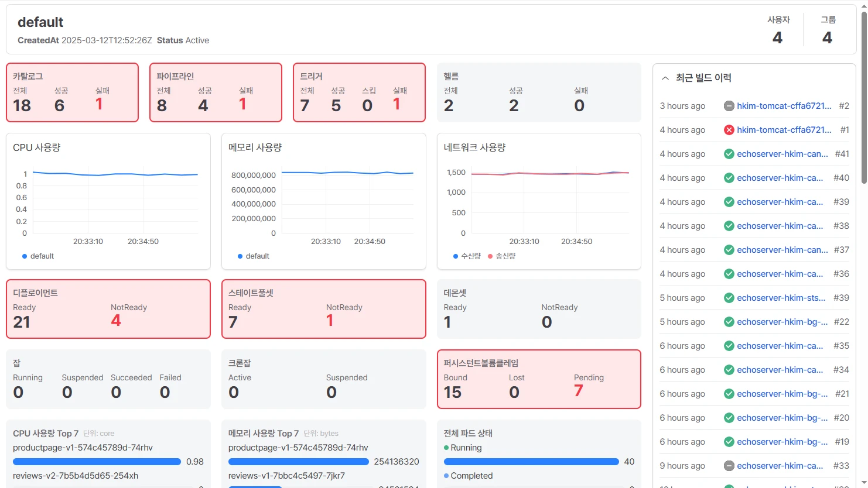This screenshot has height=488, width=868.
Task: Click the Completed pod status label
Action: coord(471,476)
